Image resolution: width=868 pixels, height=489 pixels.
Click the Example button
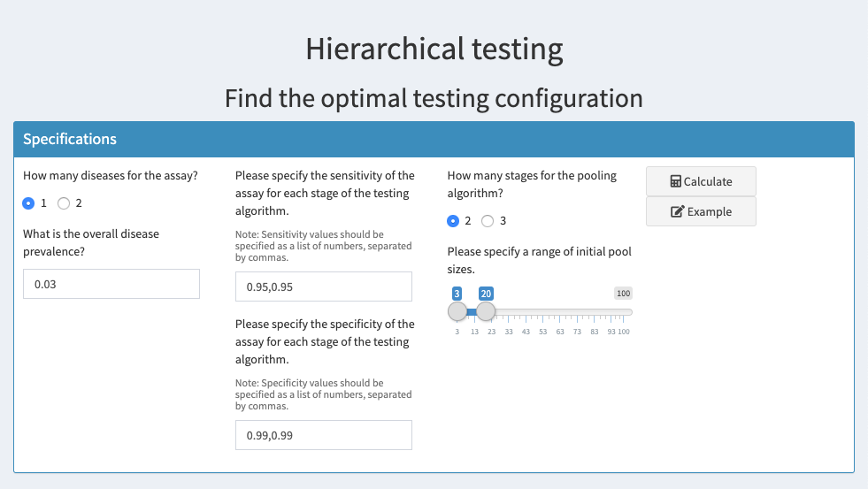pos(701,211)
